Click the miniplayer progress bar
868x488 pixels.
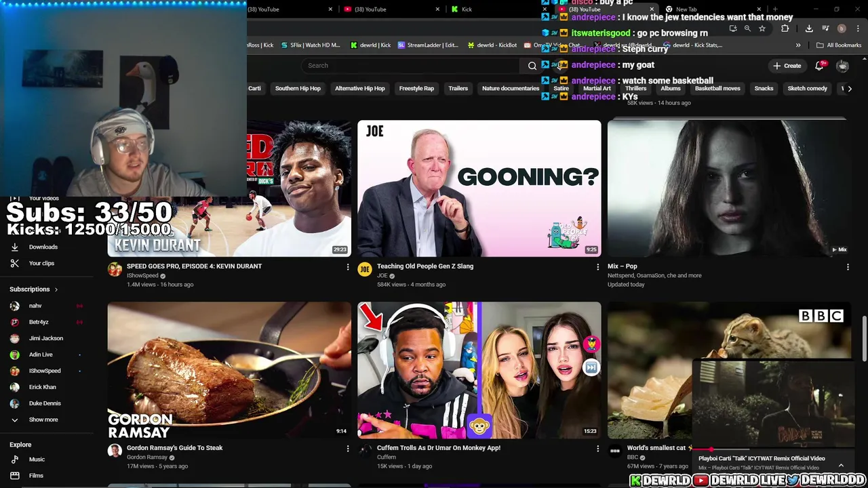[773, 449]
